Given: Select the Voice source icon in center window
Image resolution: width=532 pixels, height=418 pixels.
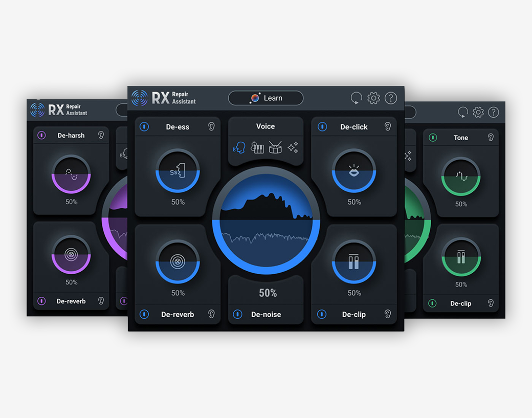Looking at the screenshot, I should [239, 148].
